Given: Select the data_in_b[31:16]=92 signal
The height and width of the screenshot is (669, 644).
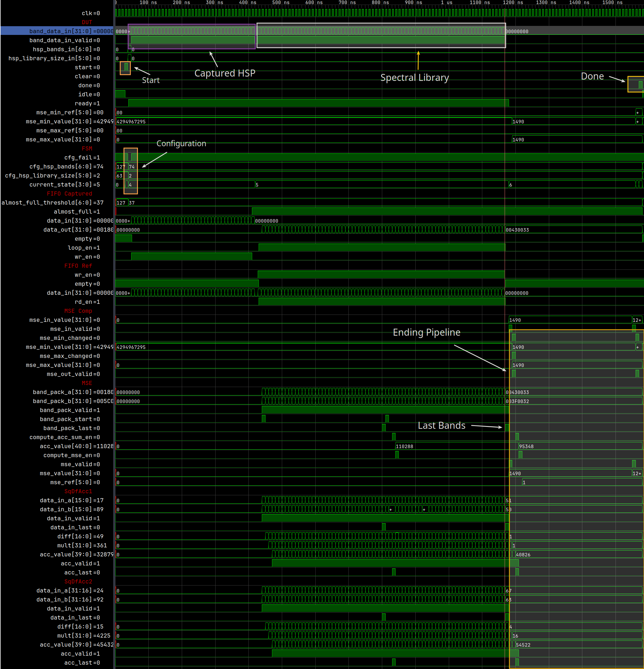Looking at the screenshot, I should pyautogui.click(x=70, y=600).
